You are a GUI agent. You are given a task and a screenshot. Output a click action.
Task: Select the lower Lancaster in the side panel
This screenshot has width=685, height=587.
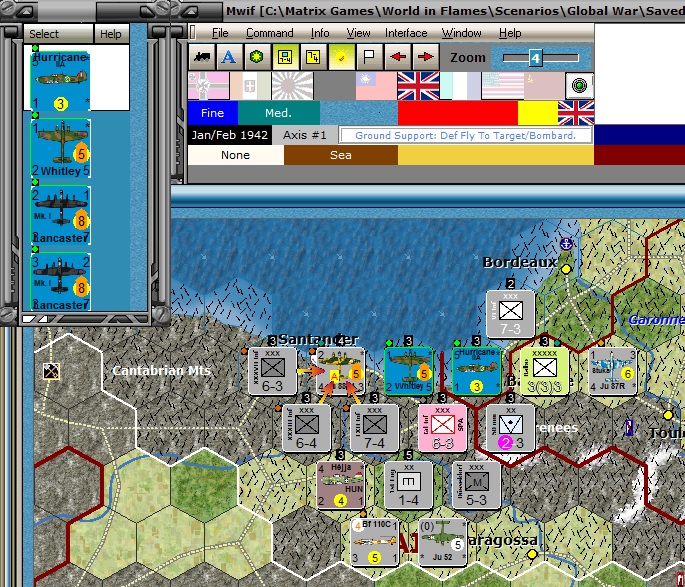tap(61, 282)
